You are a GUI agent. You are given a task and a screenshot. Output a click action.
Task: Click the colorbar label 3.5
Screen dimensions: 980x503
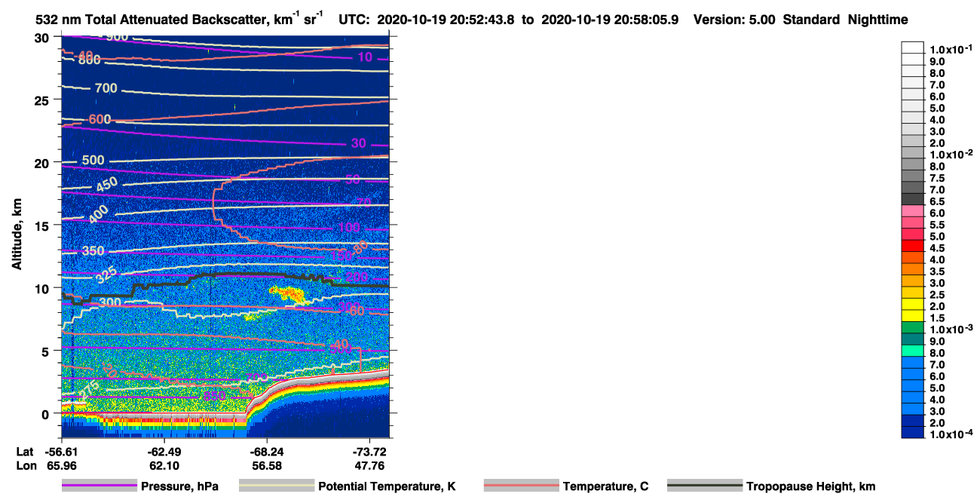tap(939, 271)
